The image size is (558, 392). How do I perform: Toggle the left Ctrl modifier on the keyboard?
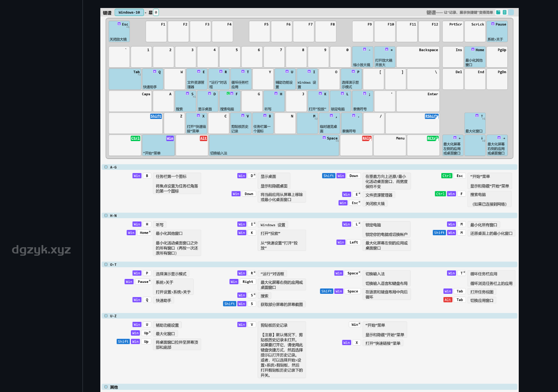(x=135, y=139)
